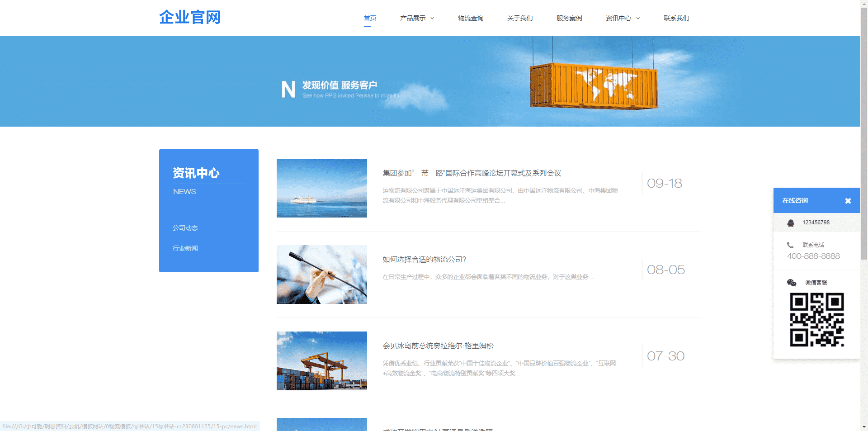The height and width of the screenshot is (431, 868).
Task: Click the WeChat QR code image
Action: click(817, 320)
